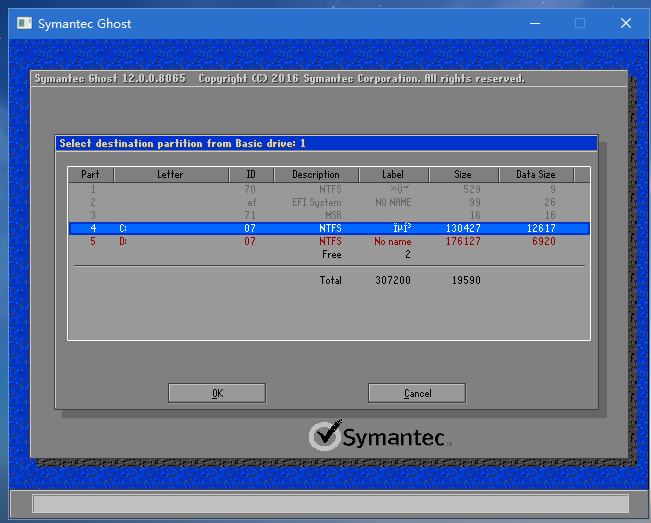The width and height of the screenshot is (651, 523).
Task: Click NTFS description of partition 4
Action: click(x=330, y=228)
